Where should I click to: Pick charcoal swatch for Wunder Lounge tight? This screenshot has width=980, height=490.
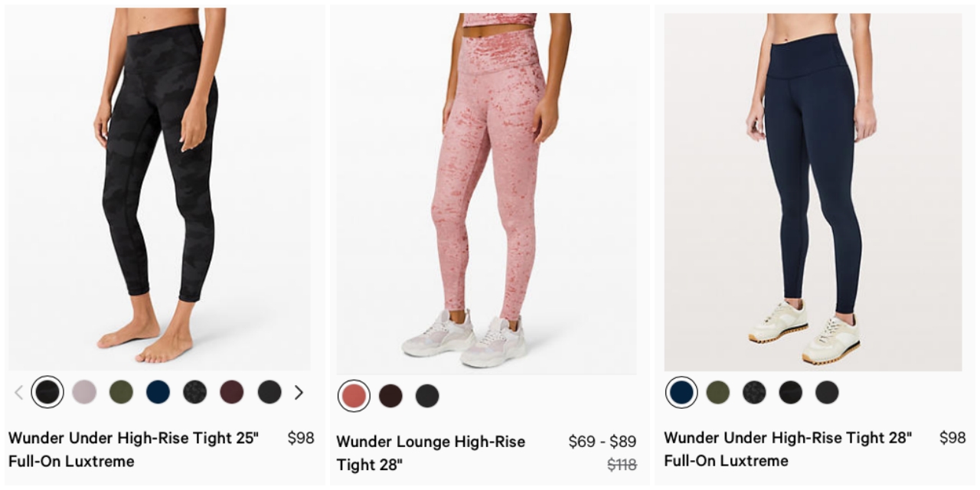pos(427,396)
